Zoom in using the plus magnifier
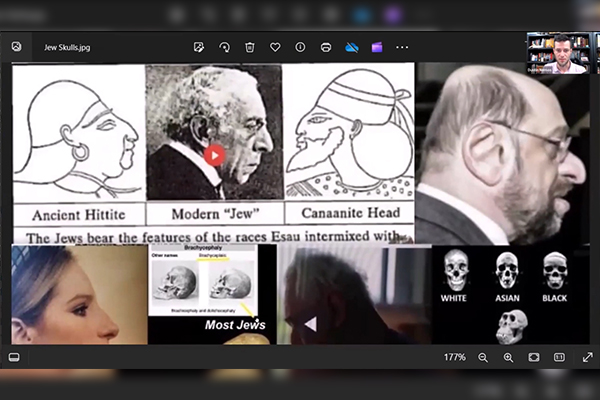 coord(508,358)
